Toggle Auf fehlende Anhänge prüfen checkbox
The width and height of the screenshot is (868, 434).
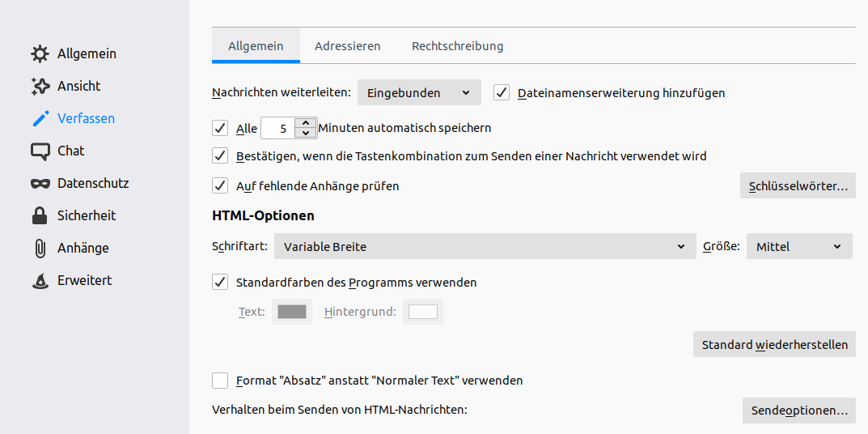tap(220, 185)
